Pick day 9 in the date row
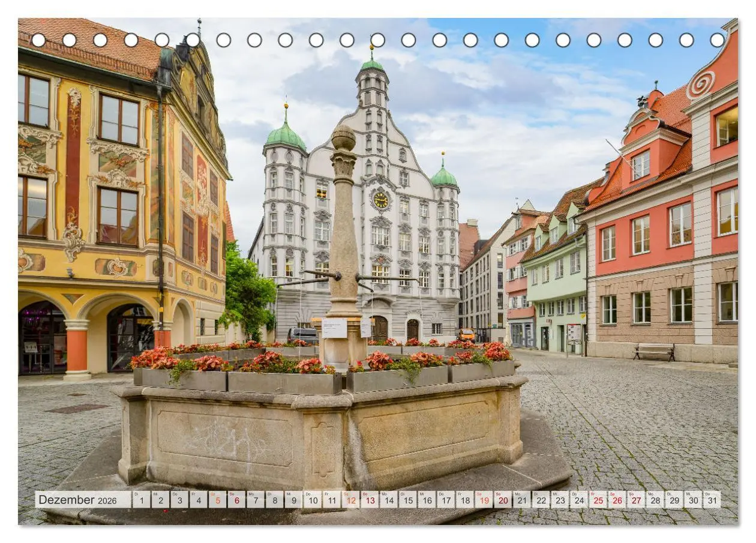This screenshot has height=543, width=756. point(293,500)
